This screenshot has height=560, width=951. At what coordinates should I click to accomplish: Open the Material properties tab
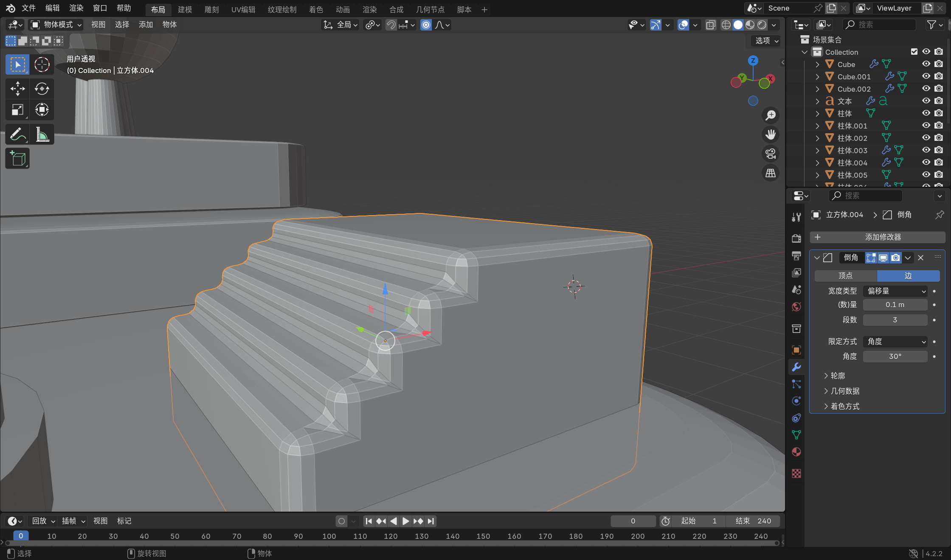pyautogui.click(x=796, y=452)
